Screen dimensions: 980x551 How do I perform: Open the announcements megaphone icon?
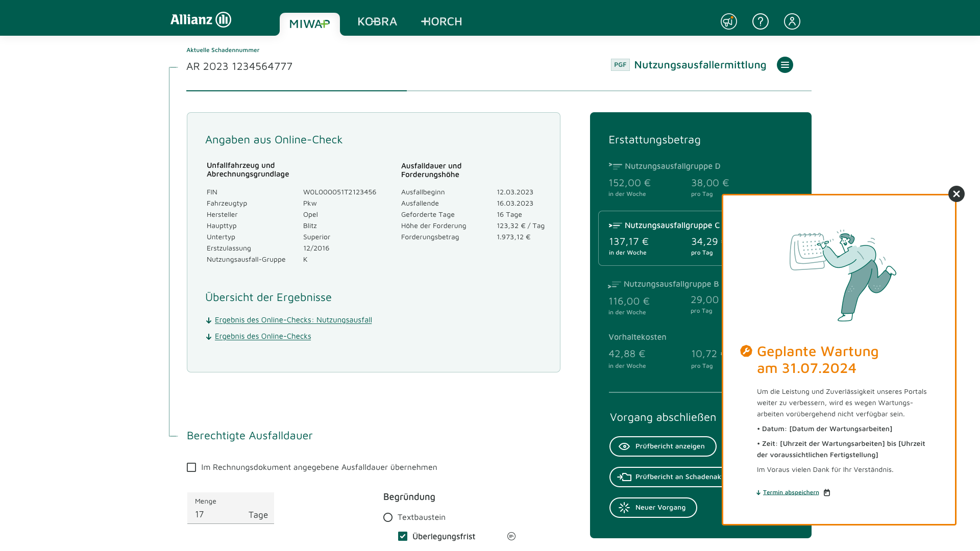point(728,21)
